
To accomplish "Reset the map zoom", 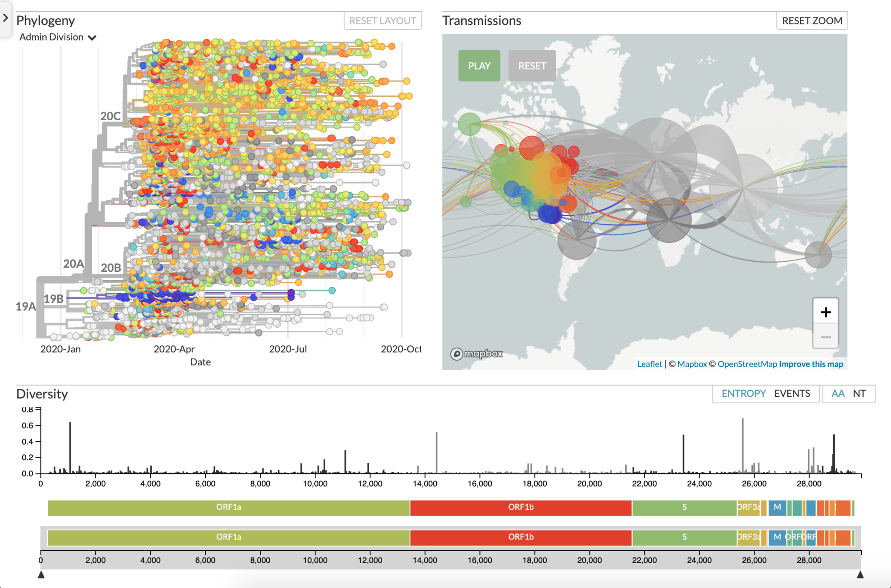I will pyautogui.click(x=812, y=20).
